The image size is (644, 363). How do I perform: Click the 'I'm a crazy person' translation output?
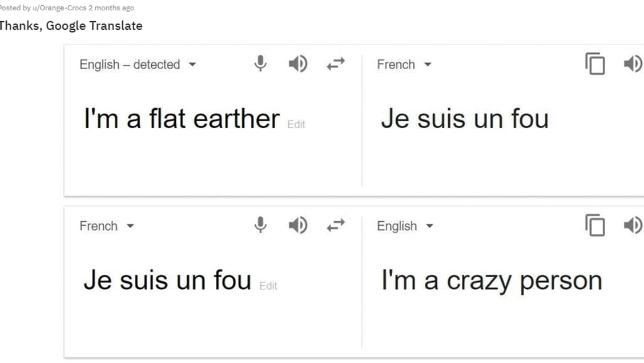click(x=492, y=281)
